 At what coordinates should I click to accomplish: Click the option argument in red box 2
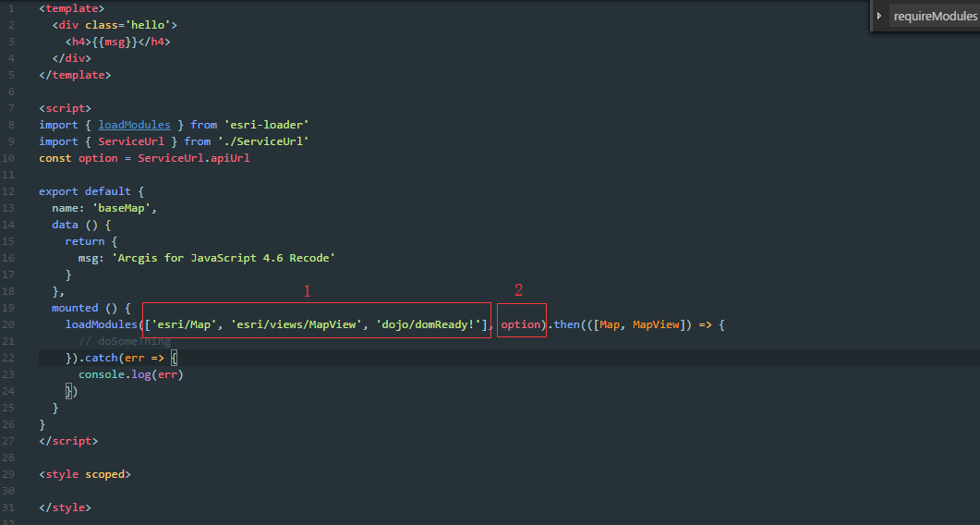[x=520, y=324]
